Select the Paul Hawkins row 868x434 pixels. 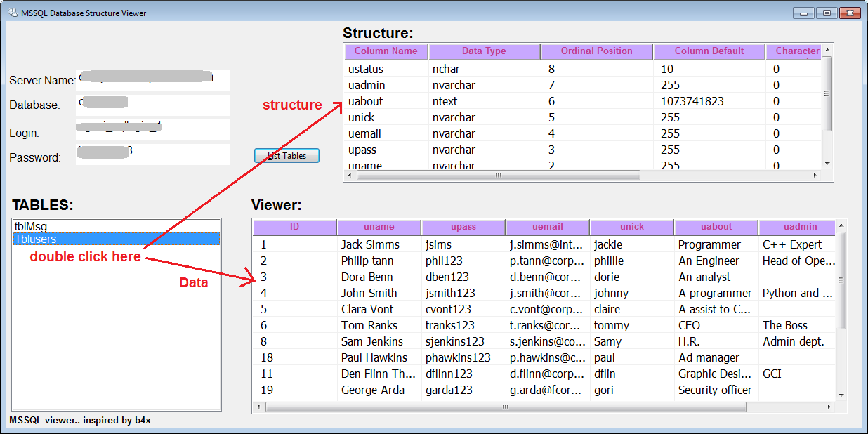(544, 357)
